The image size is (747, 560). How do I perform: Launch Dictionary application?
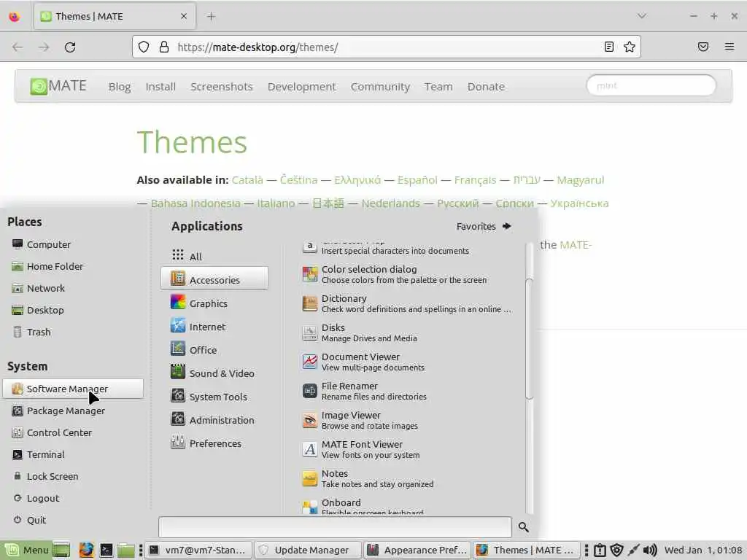point(407,303)
